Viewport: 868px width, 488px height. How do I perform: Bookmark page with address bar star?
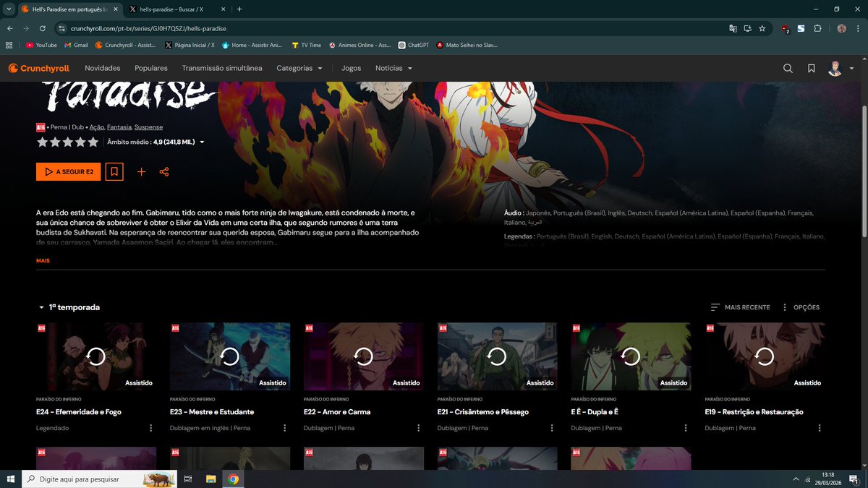click(x=762, y=28)
